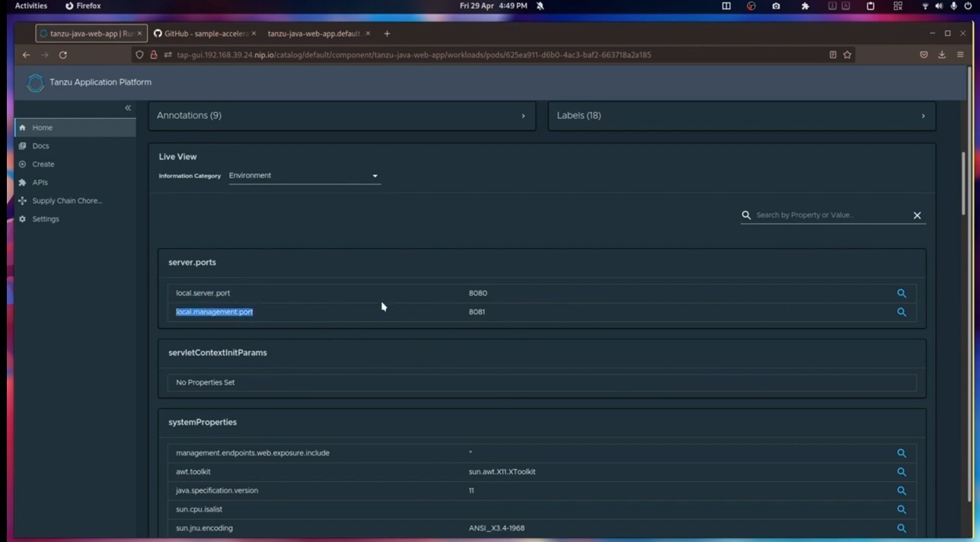Screen dimensions: 980x542
Task: Switch to the tanzu-java-web-app.default tab
Action: [x=318, y=33]
